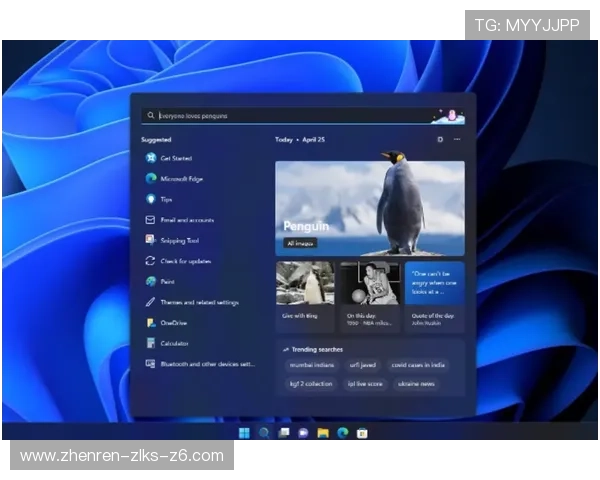This screenshot has width=600, height=480.
Task: Click the All images button
Action: click(x=301, y=243)
